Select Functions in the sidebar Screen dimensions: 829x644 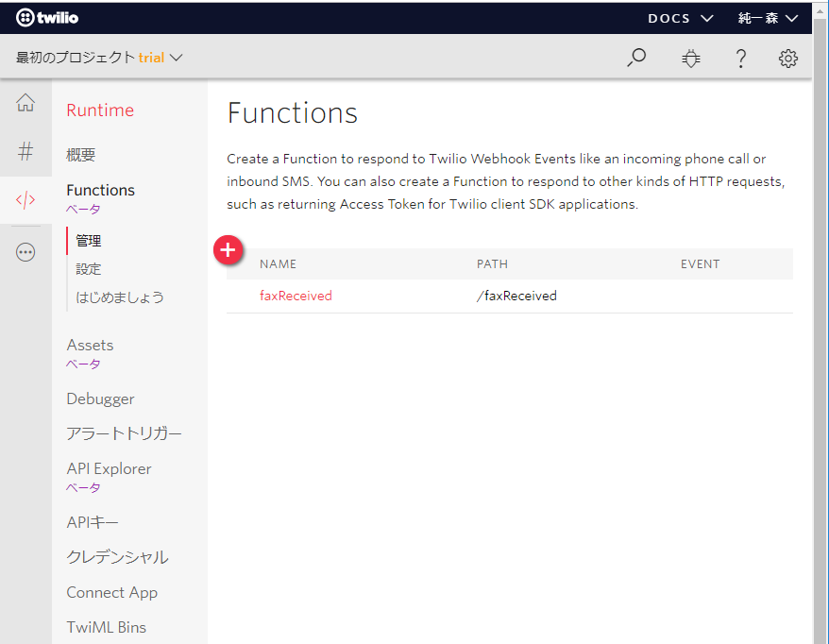click(100, 190)
